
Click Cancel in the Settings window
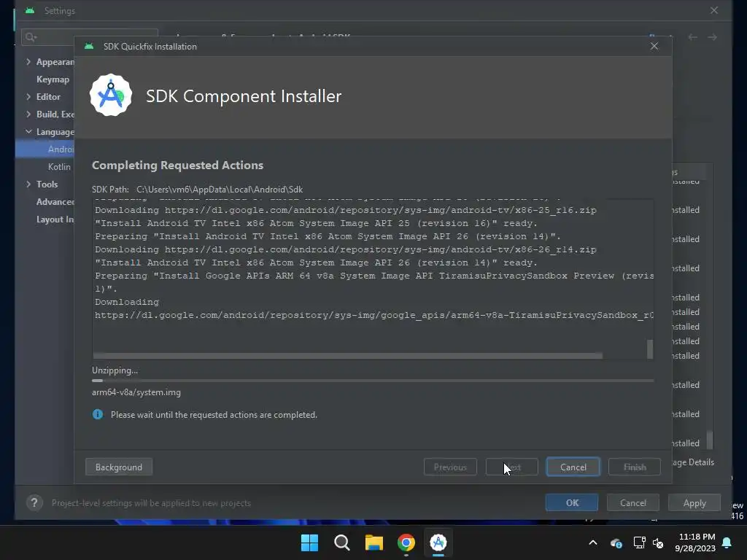click(x=633, y=503)
